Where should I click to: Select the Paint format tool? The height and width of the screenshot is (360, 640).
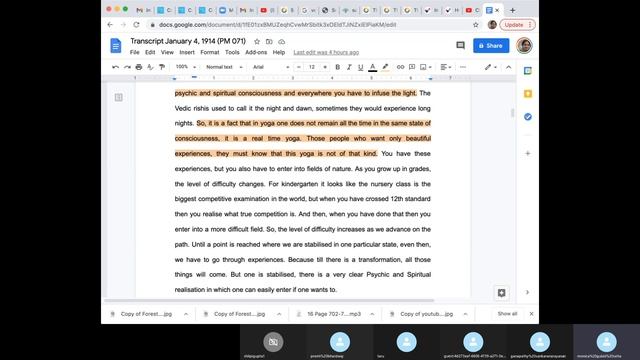tap(162, 67)
